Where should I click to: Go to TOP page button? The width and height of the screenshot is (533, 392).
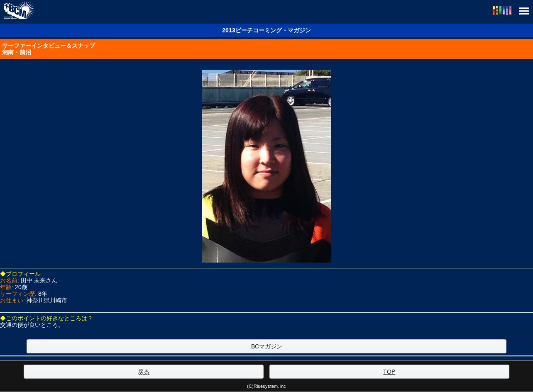[389, 372]
